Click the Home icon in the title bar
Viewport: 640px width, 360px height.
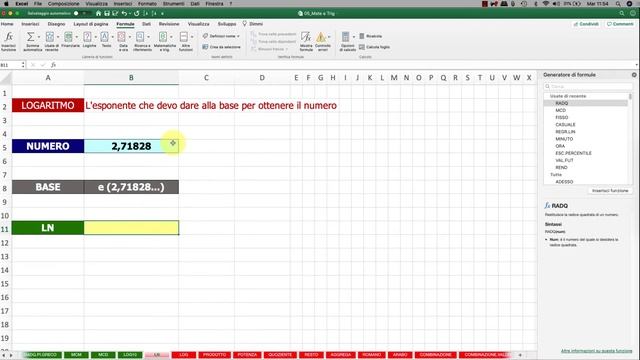[98, 13]
